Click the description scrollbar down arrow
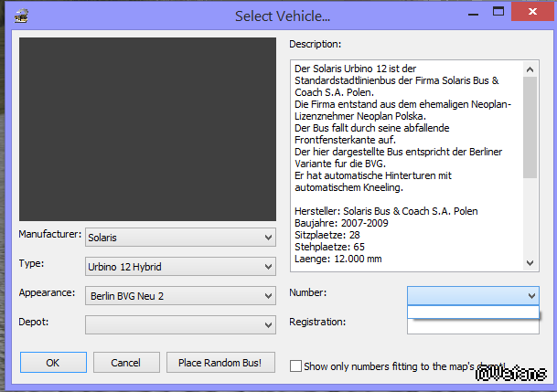This screenshot has height=392, width=557. point(530,262)
